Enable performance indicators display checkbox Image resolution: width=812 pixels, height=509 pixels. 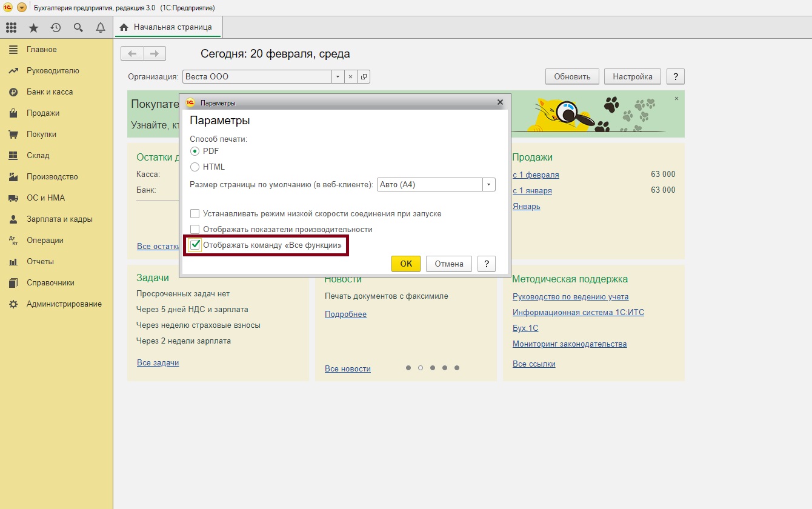click(x=195, y=230)
